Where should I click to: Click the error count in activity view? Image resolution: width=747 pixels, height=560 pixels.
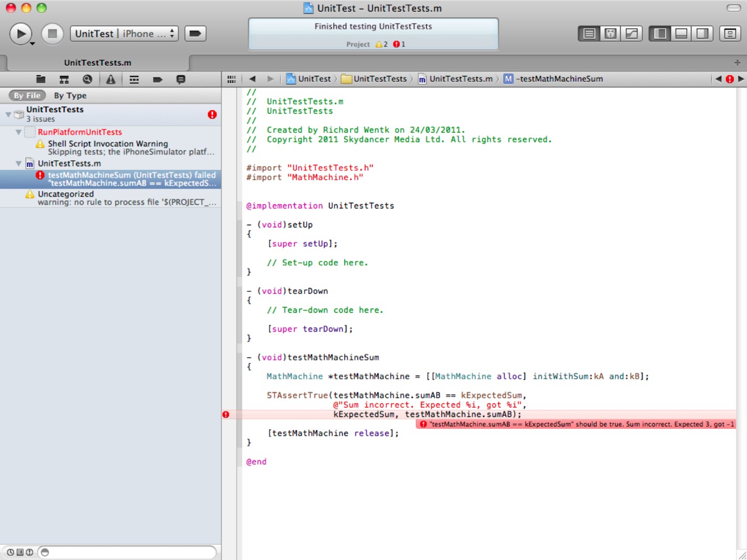coord(399,45)
